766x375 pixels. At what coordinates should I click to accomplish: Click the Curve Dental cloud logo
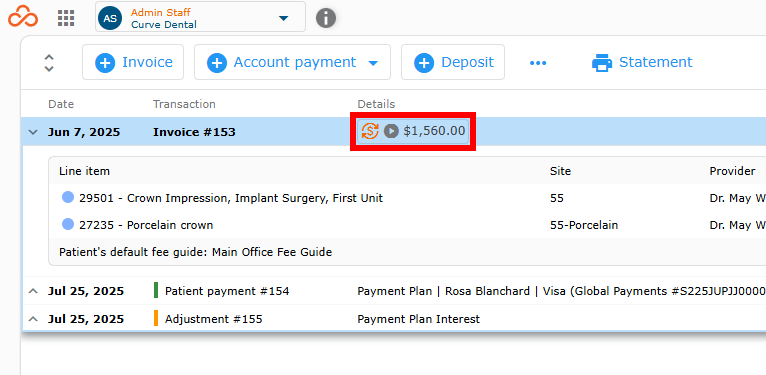[x=23, y=18]
